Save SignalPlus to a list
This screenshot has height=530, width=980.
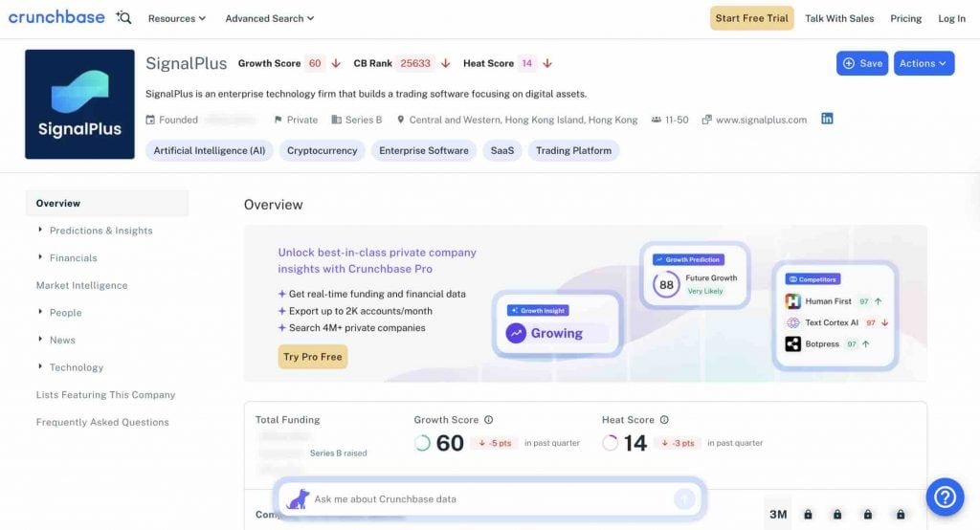coord(862,63)
